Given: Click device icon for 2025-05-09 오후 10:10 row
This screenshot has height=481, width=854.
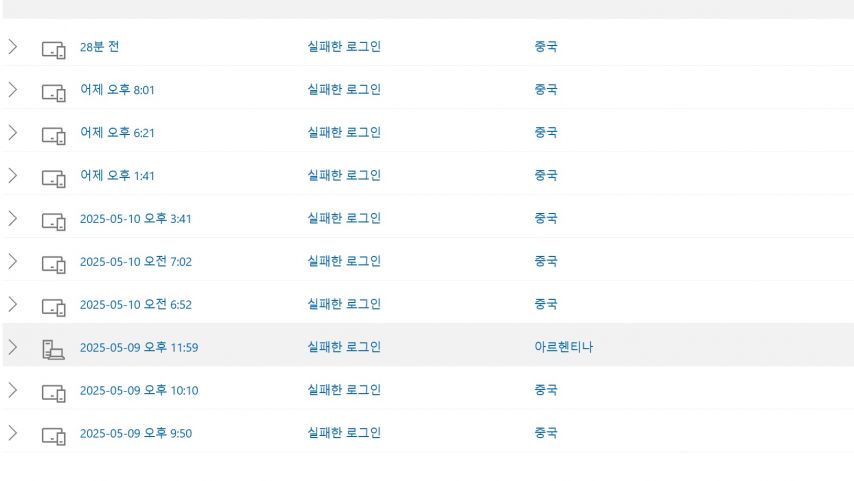Looking at the screenshot, I should [53, 393].
